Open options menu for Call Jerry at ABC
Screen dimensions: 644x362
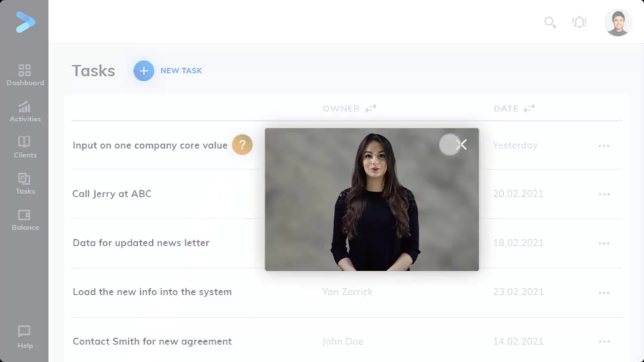click(604, 195)
